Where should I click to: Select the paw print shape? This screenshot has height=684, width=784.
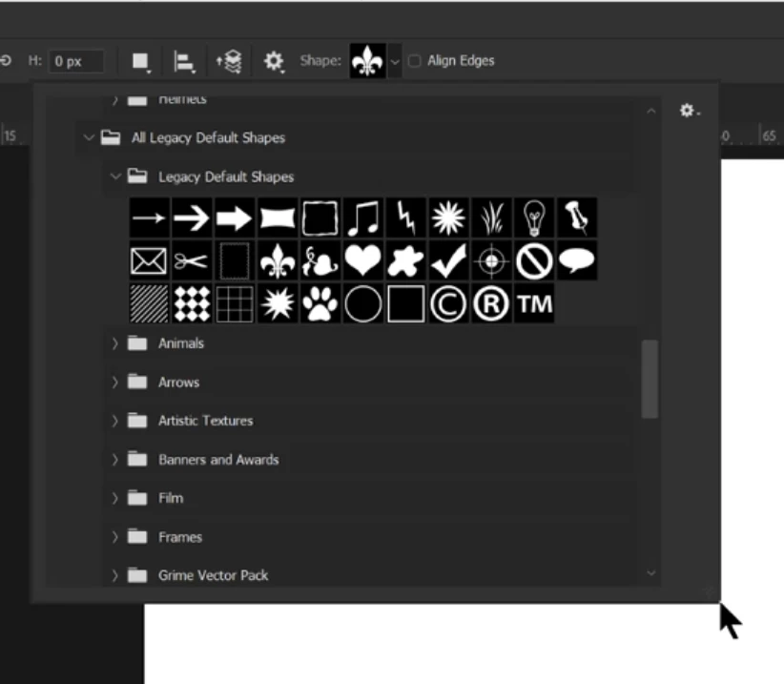point(320,303)
